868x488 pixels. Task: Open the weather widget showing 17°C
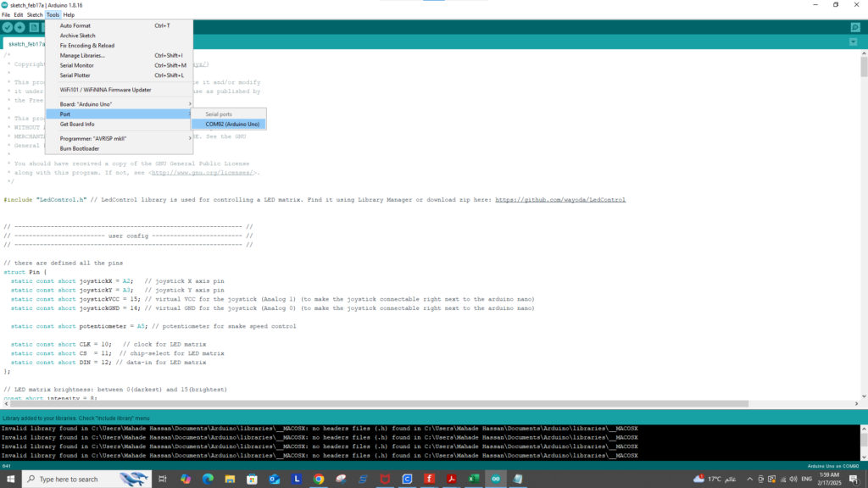[715, 480]
